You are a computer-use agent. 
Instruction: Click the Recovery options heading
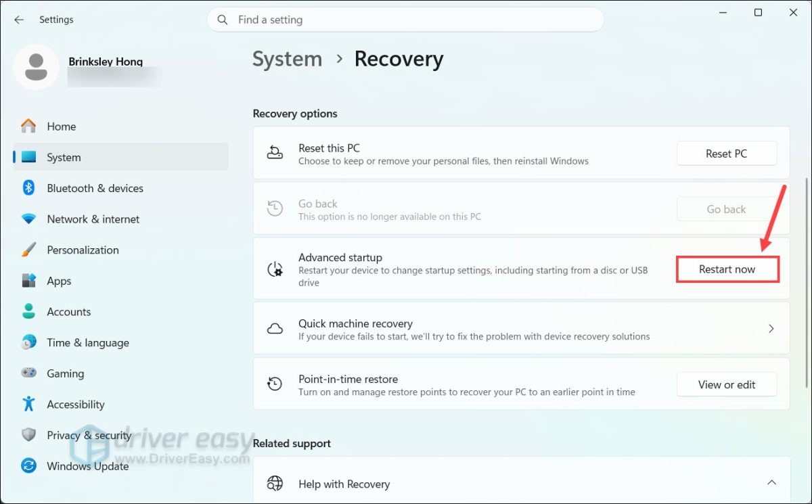pos(295,113)
